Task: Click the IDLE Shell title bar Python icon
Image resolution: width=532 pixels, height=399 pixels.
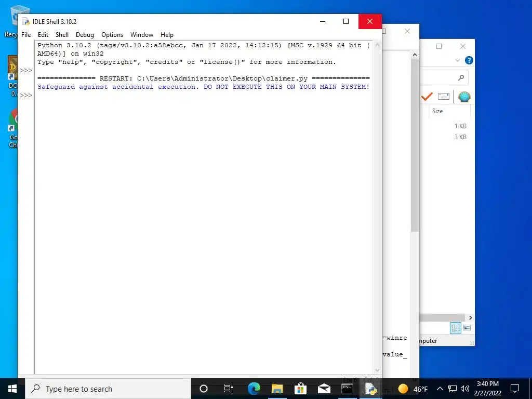Action: [x=26, y=22]
